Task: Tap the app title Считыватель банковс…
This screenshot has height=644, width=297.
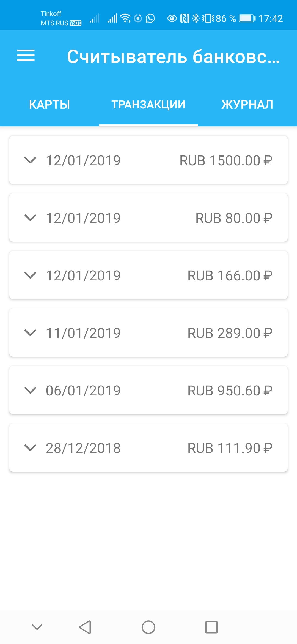Action: (x=173, y=57)
